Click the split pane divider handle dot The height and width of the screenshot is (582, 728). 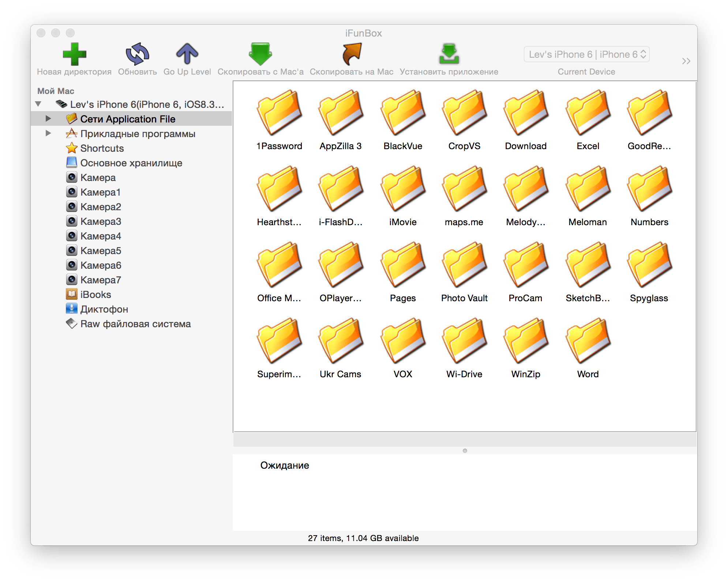(x=465, y=450)
